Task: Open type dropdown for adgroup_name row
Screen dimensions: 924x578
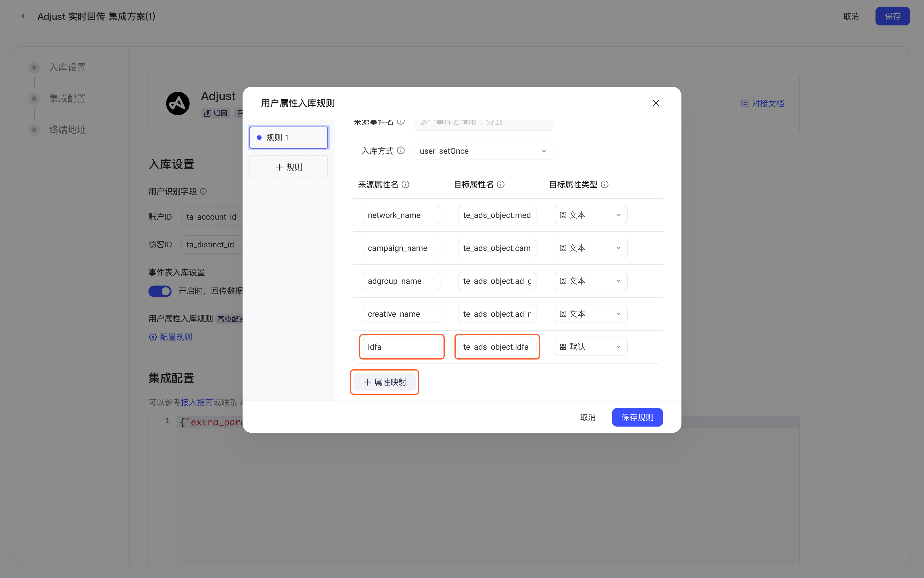Action: (x=590, y=281)
